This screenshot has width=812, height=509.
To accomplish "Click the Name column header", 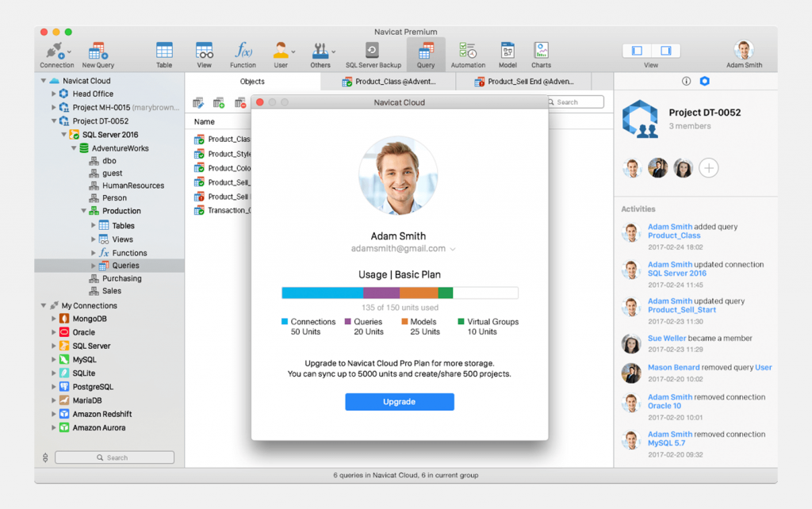I will coord(204,121).
